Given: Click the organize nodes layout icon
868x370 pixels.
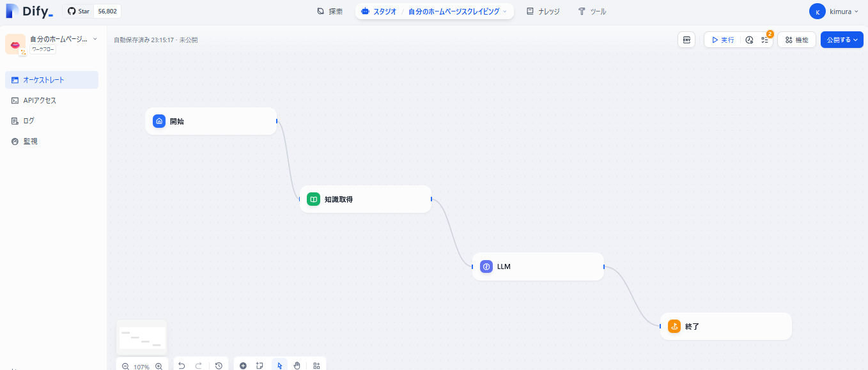Looking at the screenshot, I should (x=316, y=366).
